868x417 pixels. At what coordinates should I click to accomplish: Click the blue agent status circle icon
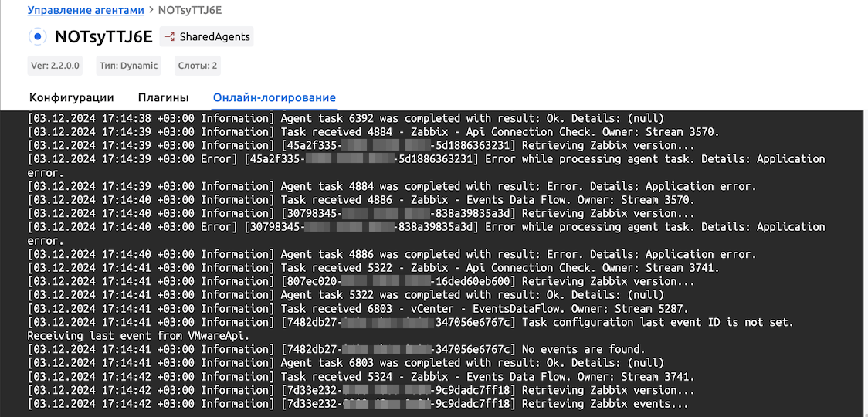pyautogui.click(x=37, y=37)
